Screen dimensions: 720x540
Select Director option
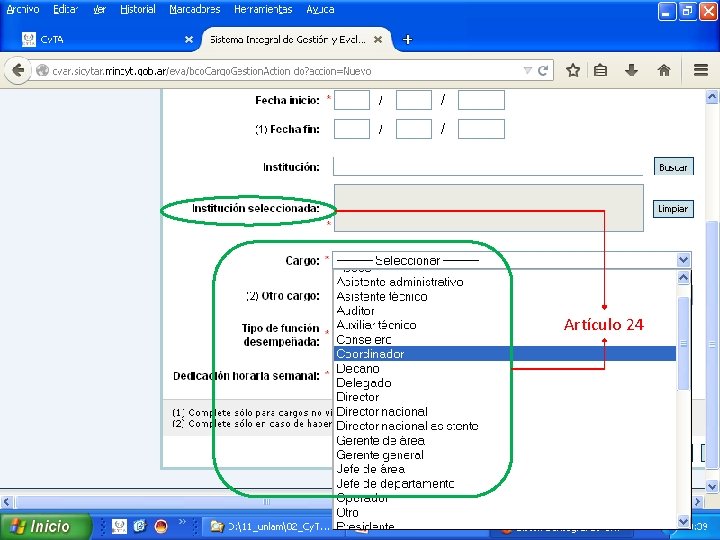505,397
